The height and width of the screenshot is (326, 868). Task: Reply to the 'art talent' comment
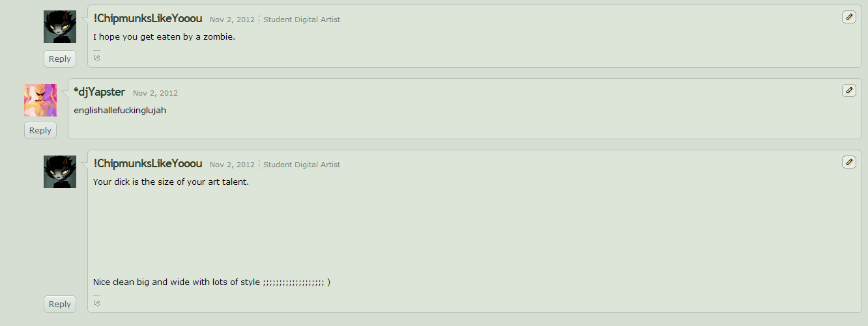click(x=60, y=304)
